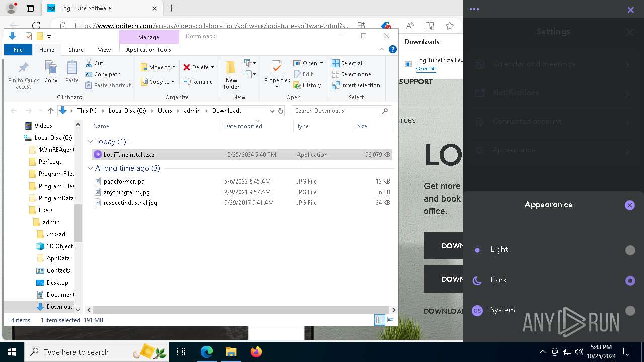
Task: Click the Open file link in Edge downloads
Action: (426, 69)
